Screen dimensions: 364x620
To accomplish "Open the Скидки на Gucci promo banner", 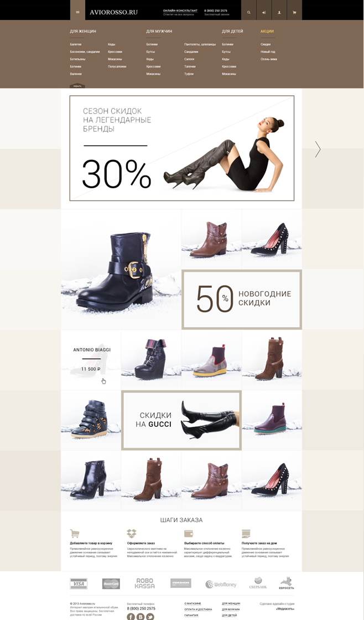I will tap(181, 420).
